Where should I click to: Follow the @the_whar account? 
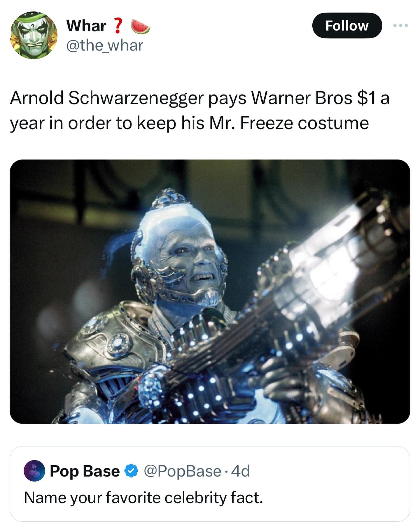coord(347,26)
